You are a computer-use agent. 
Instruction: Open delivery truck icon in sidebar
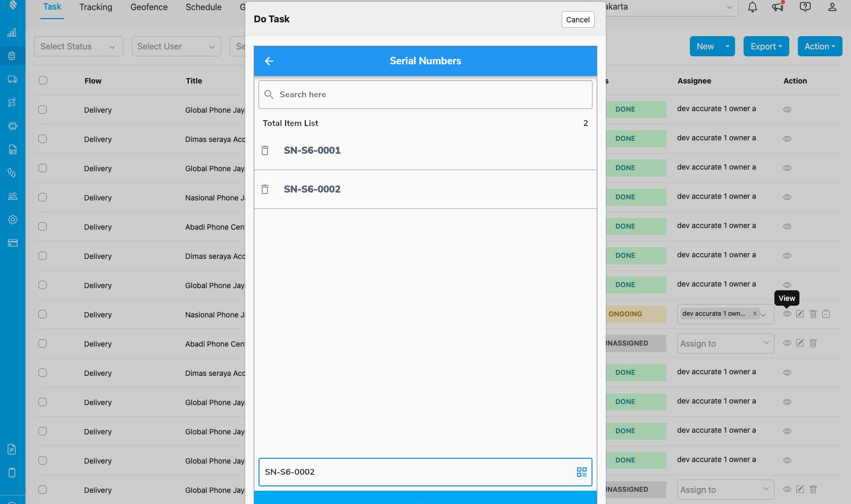click(x=13, y=79)
